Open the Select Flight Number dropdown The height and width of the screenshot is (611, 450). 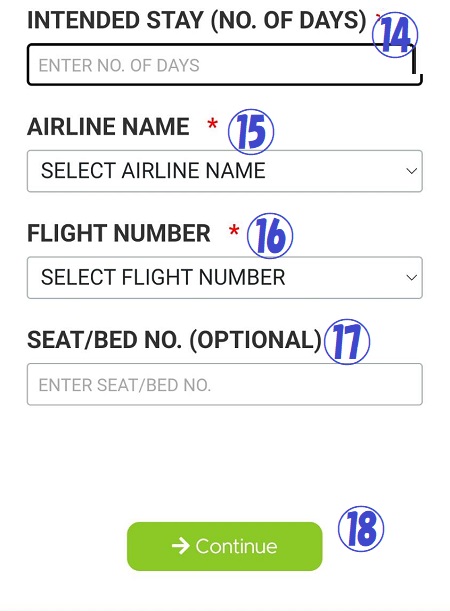tap(225, 277)
